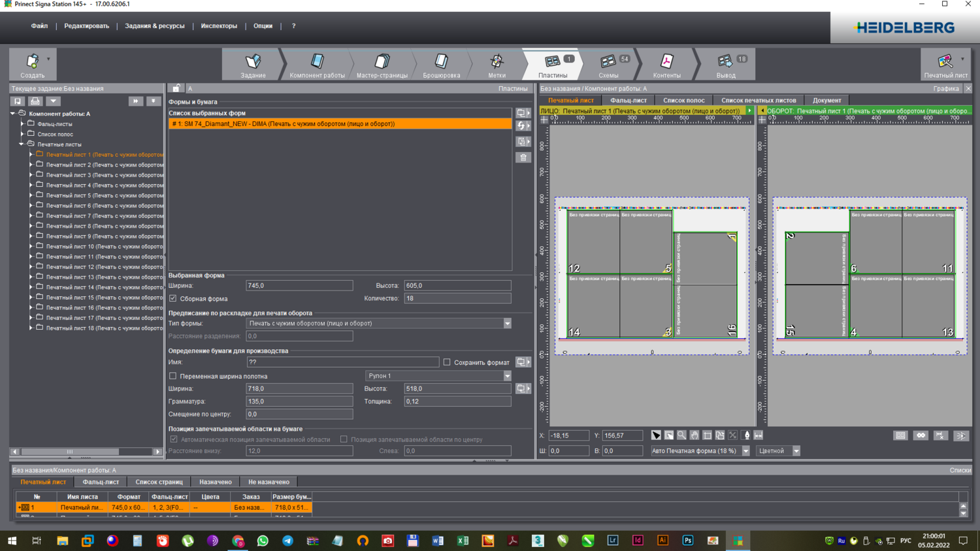Enable the Сохранить формат checkbox

click(x=447, y=362)
